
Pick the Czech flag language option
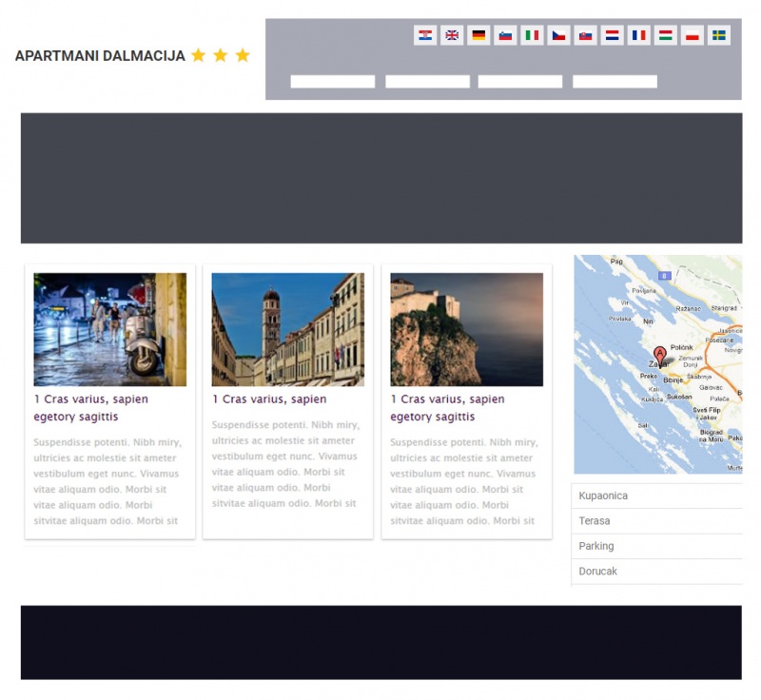[558, 35]
